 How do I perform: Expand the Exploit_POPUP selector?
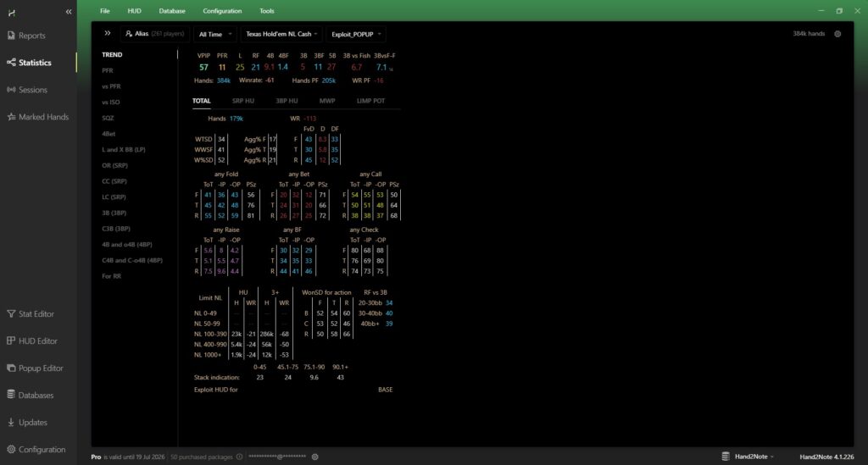tap(356, 34)
